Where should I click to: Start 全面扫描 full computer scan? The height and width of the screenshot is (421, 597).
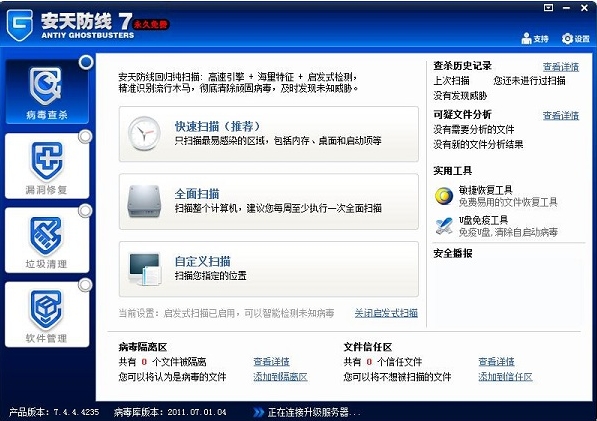(269, 202)
